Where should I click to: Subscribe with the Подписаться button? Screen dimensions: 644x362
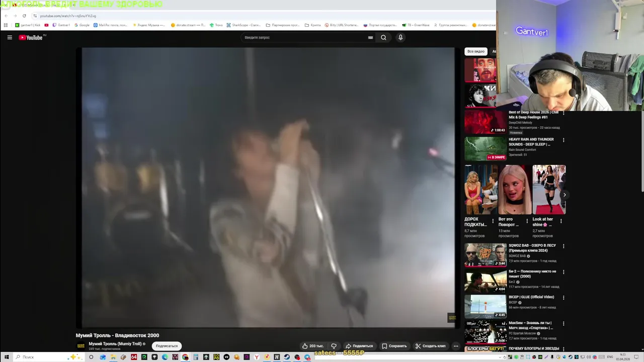tap(167, 346)
